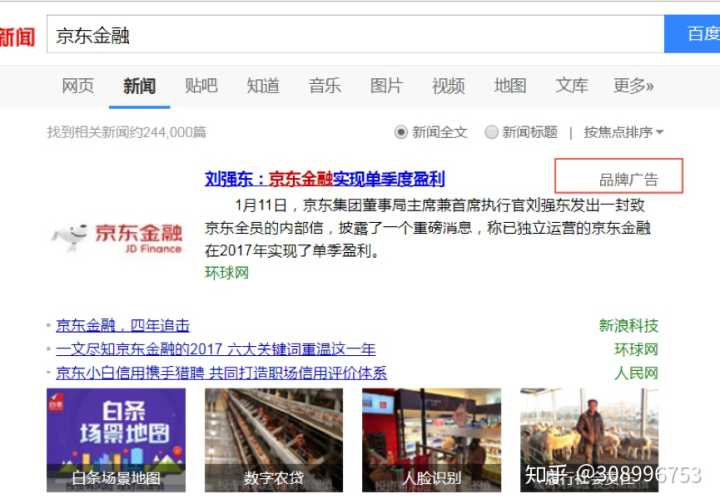The height and width of the screenshot is (504, 720).
Task: Open link 京东金融，四年追击
Action: coord(123,325)
